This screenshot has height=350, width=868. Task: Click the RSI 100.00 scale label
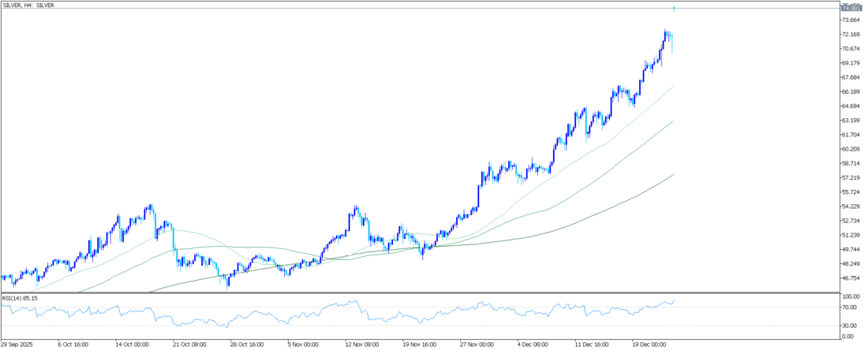point(852,297)
